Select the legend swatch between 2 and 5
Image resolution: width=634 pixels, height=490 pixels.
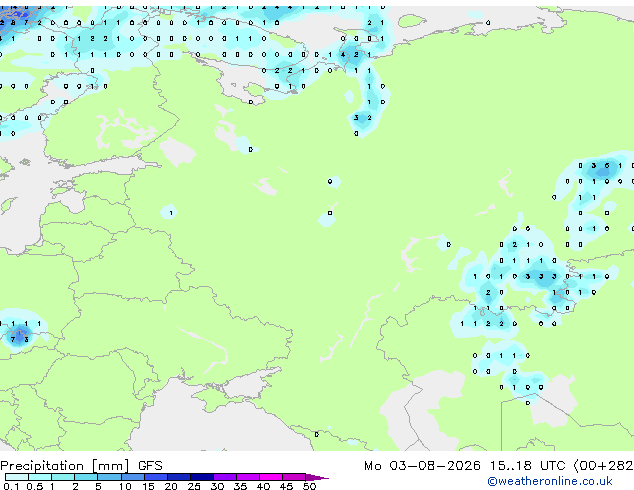[x=86, y=477]
